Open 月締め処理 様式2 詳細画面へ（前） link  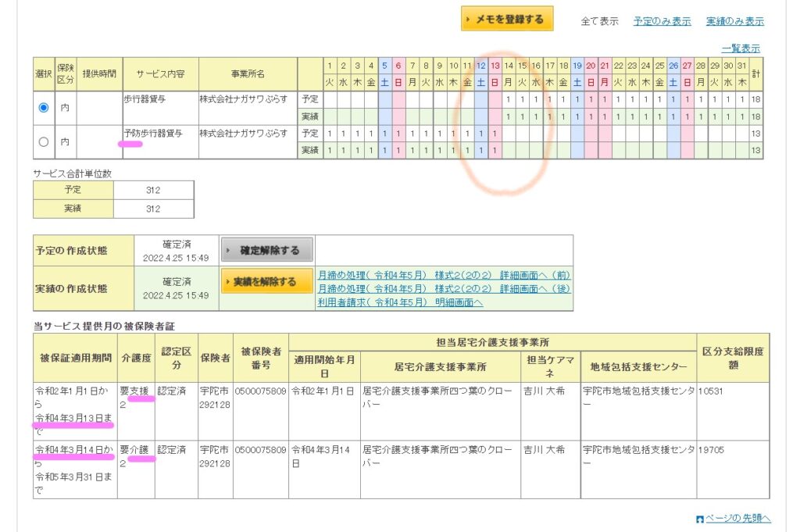click(444, 275)
